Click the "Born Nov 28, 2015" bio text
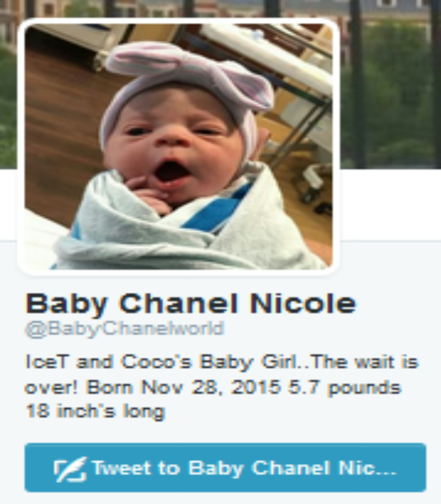This screenshot has height=504, width=441. [183, 388]
